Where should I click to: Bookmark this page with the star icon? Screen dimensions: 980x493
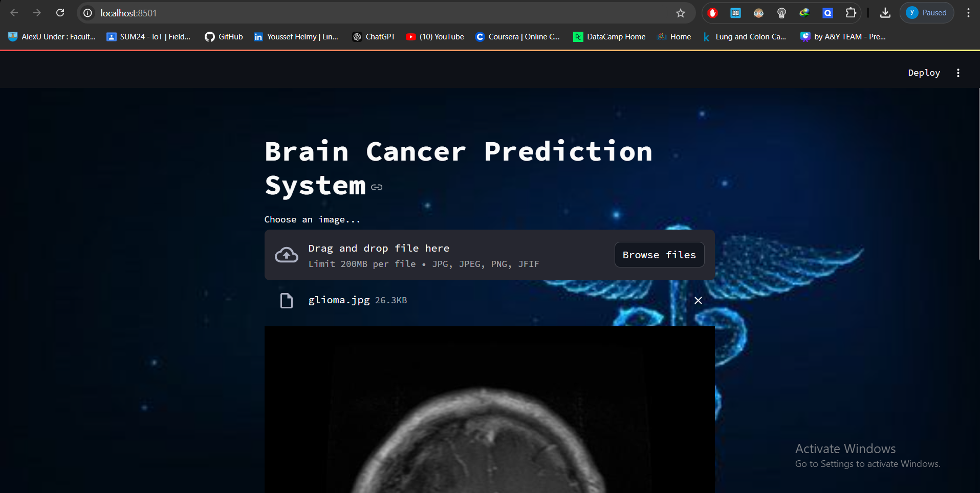coord(680,13)
